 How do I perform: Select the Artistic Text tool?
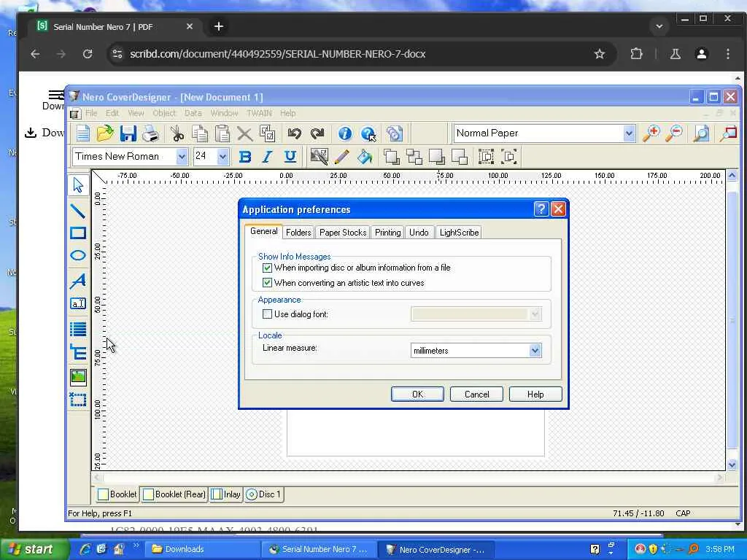(78, 281)
